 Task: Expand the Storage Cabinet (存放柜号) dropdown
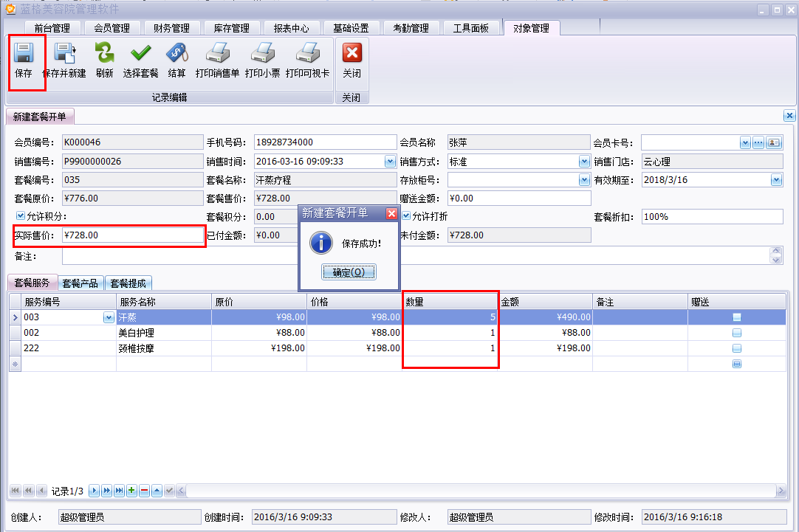tap(584, 180)
